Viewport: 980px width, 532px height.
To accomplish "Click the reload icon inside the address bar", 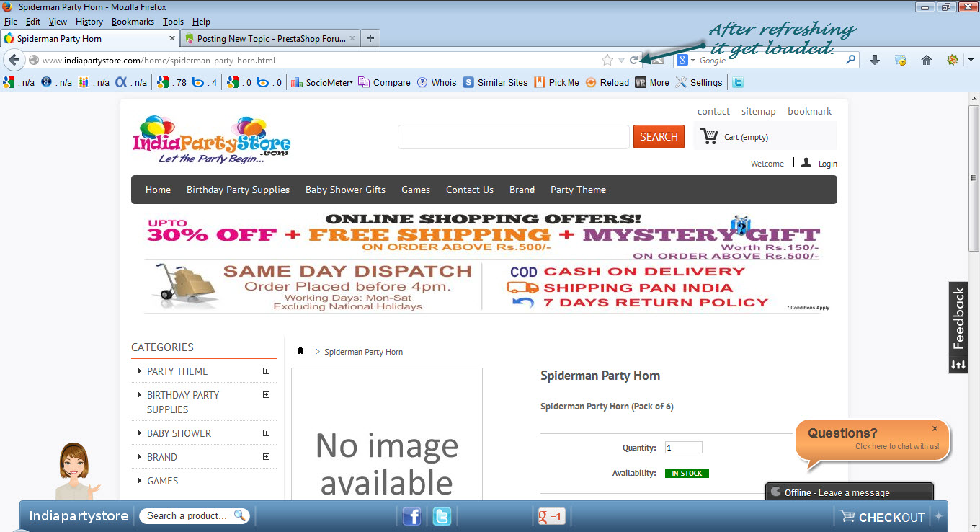I will click(x=634, y=61).
